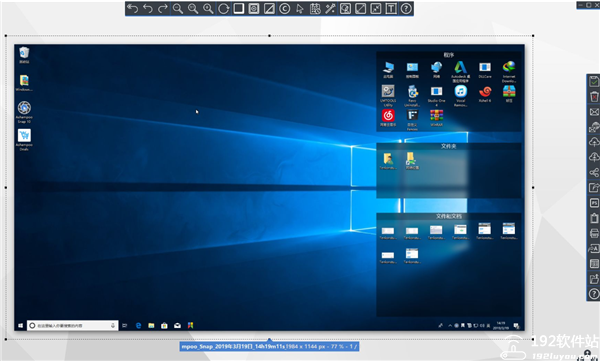Send the image to Photoshop via PS icon
The height and width of the screenshot is (361, 600).
pos(594,203)
